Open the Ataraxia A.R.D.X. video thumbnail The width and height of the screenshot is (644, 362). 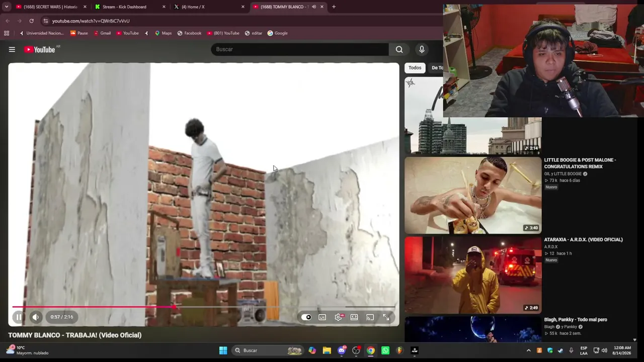coord(473,275)
